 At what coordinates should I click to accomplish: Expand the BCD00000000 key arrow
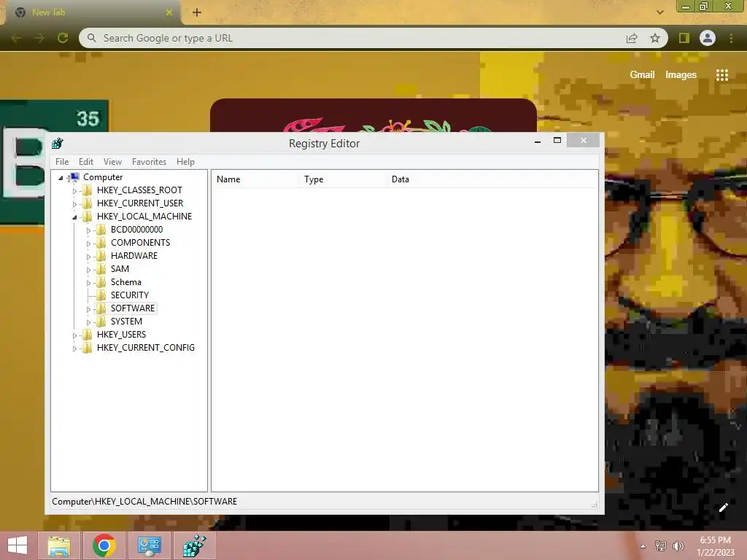click(88, 230)
